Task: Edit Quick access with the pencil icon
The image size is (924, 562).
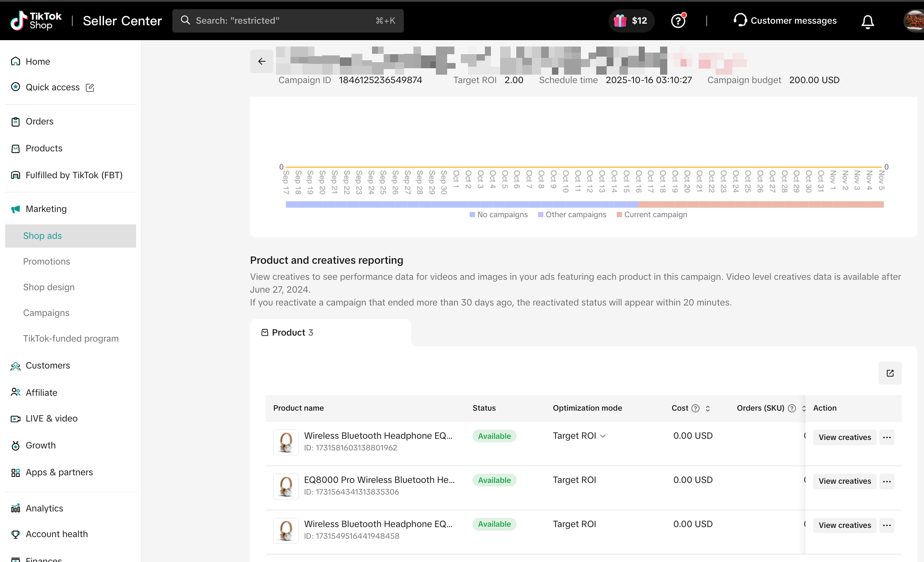Action: pos(90,88)
